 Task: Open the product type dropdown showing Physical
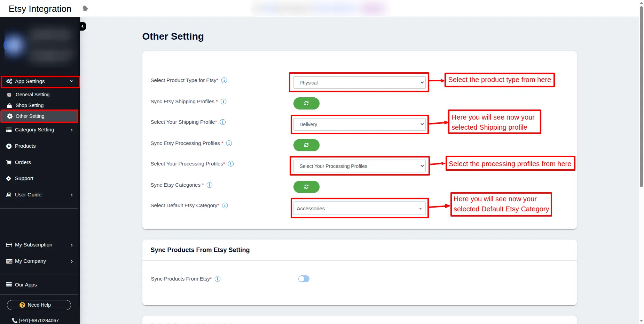(359, 83)
